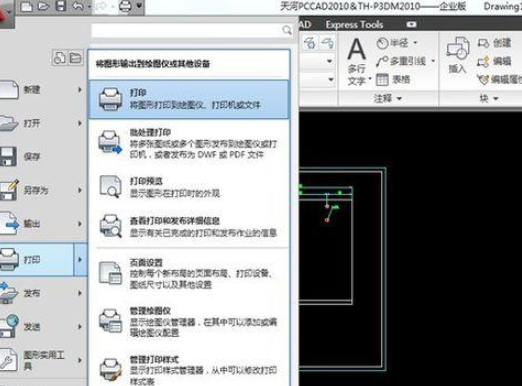
Task: Click the floppy disk icon beside 保存
Action: click(x=8, y=156)
